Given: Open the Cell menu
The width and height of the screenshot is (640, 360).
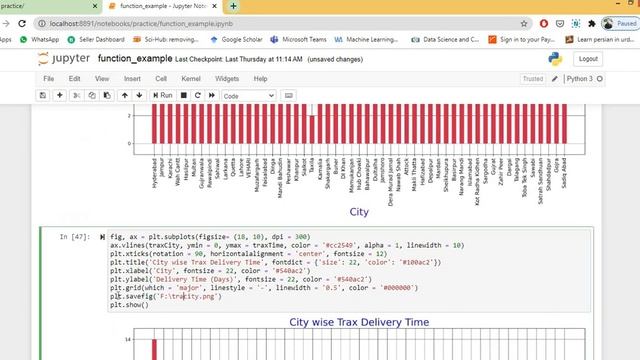Looking at the screenshot, I should [161, 79].
